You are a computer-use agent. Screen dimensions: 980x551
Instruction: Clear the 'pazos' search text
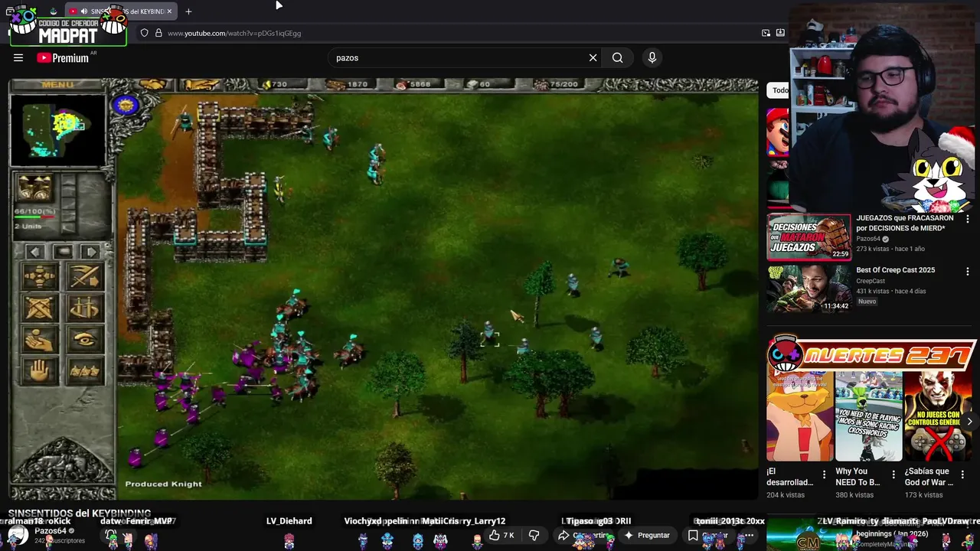593,57
